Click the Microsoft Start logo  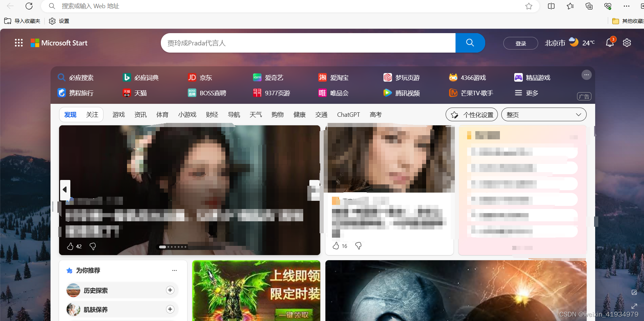59,43
